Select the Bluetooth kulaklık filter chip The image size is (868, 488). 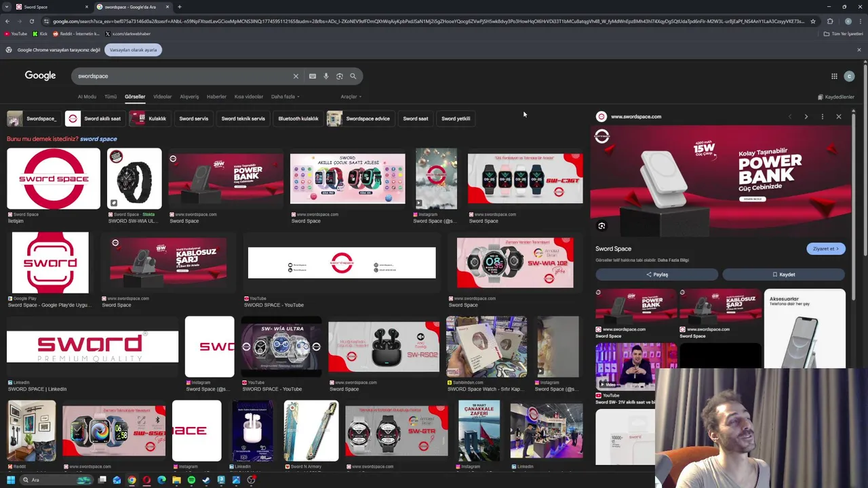pyautogui.click(x=298, y=119)
